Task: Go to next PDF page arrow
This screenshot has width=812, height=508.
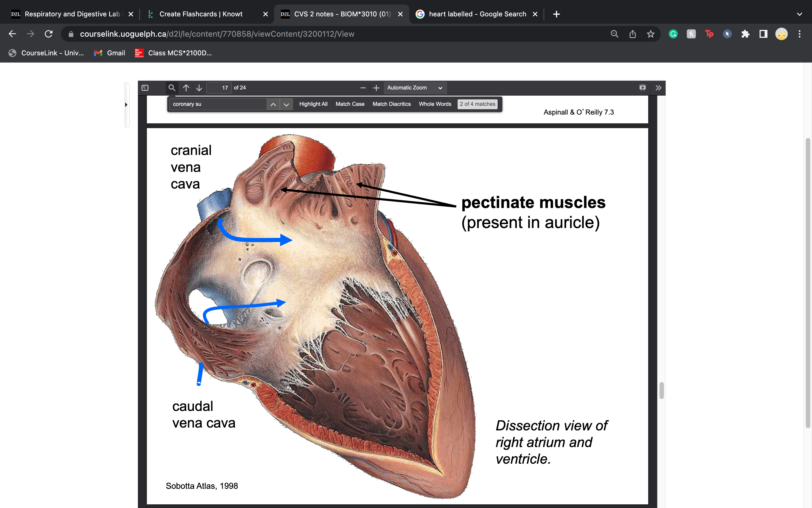Action: (199, 88)
